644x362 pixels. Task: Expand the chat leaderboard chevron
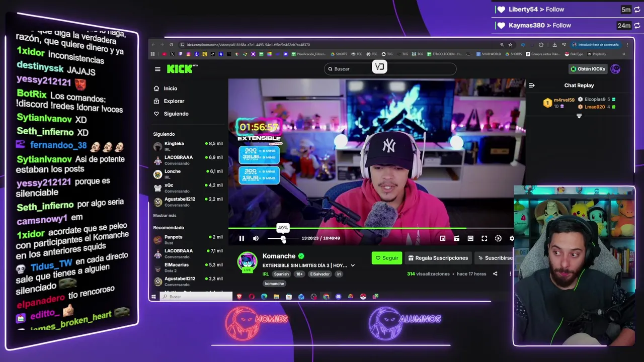(x=579, y=116)
